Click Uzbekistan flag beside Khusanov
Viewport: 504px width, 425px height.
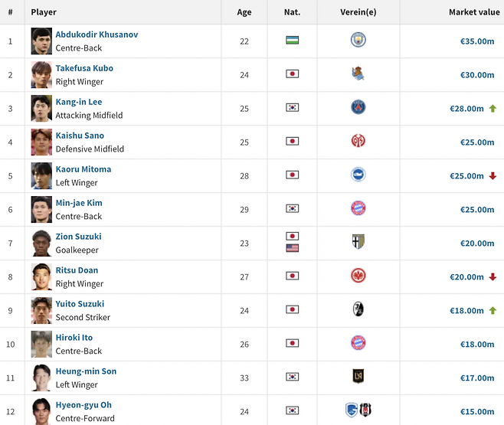point(292,41)
